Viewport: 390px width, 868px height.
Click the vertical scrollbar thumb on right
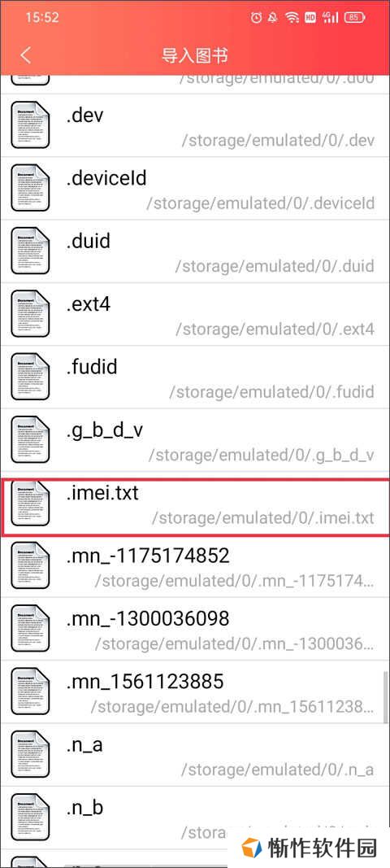click(x=386, y=697)
